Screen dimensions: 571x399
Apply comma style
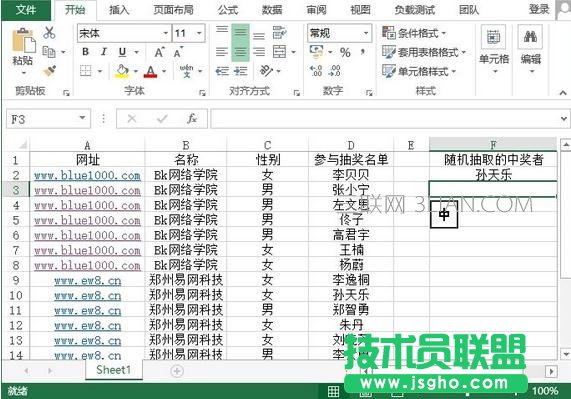[363, 52]
